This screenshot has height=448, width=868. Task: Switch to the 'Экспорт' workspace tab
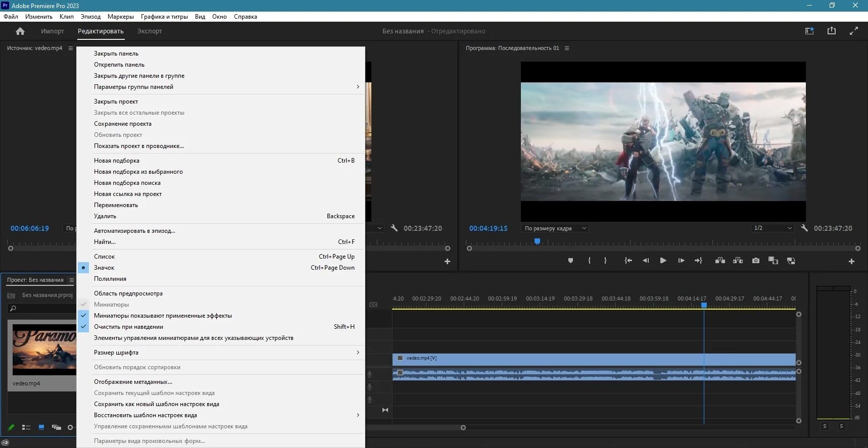pos(150,31)
